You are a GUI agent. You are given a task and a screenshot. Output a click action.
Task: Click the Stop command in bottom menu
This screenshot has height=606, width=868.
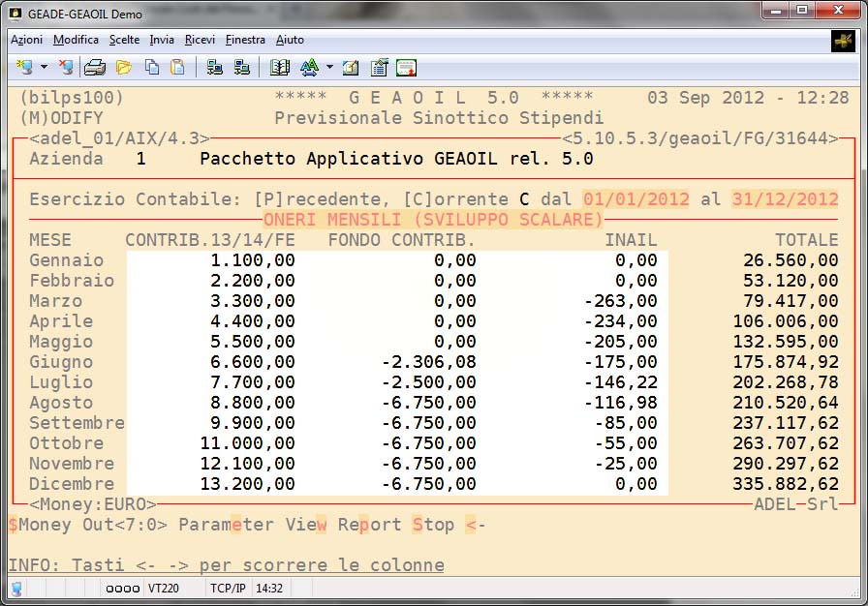pos(432,525)
